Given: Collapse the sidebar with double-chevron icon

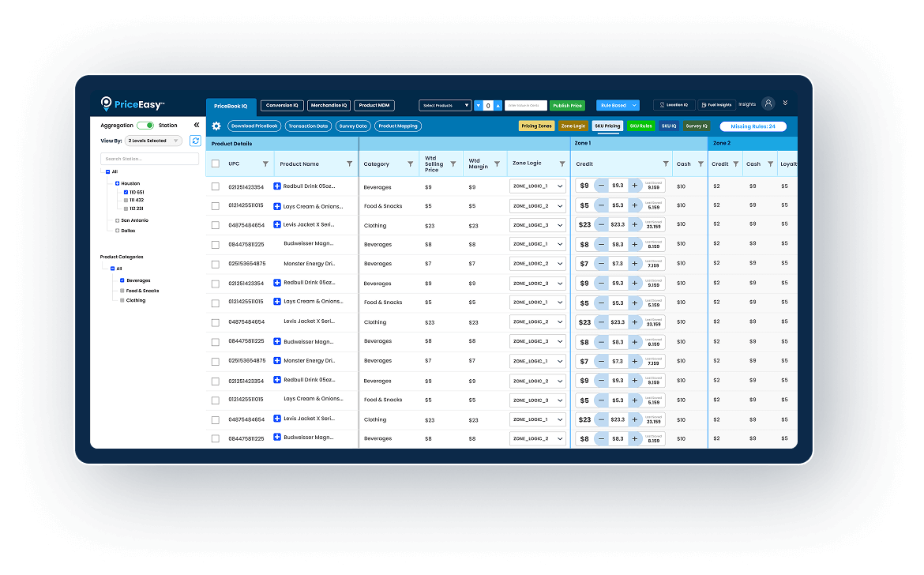Looking at the screenshot, I should click(x=197, y=125).
